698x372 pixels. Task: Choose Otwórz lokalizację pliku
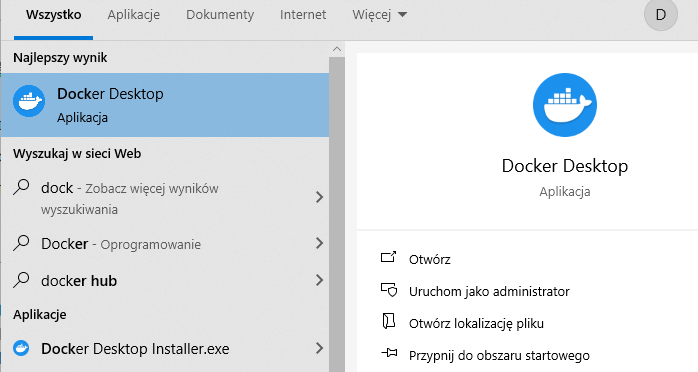pos(476,323)
